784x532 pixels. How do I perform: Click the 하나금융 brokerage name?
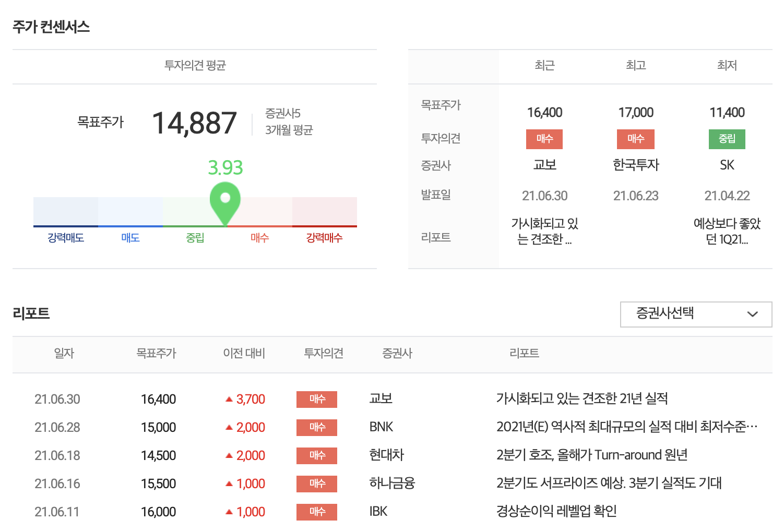coord(392,483)
